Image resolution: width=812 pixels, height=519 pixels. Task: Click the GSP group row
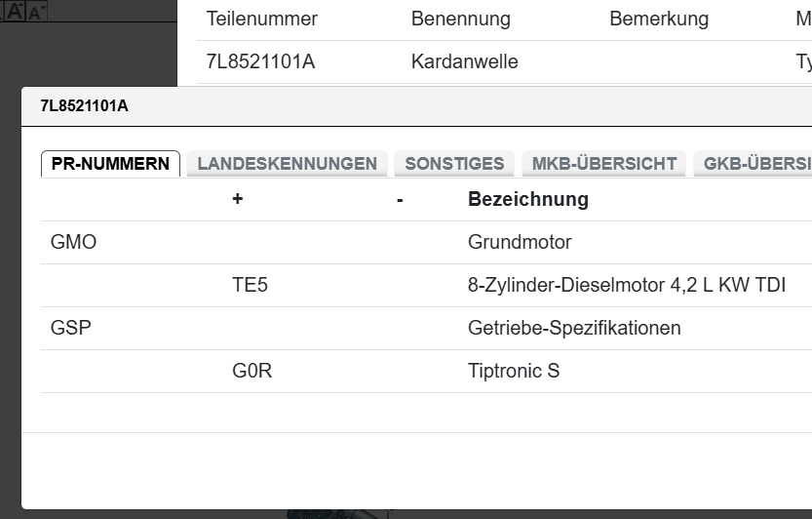(71, 329)
